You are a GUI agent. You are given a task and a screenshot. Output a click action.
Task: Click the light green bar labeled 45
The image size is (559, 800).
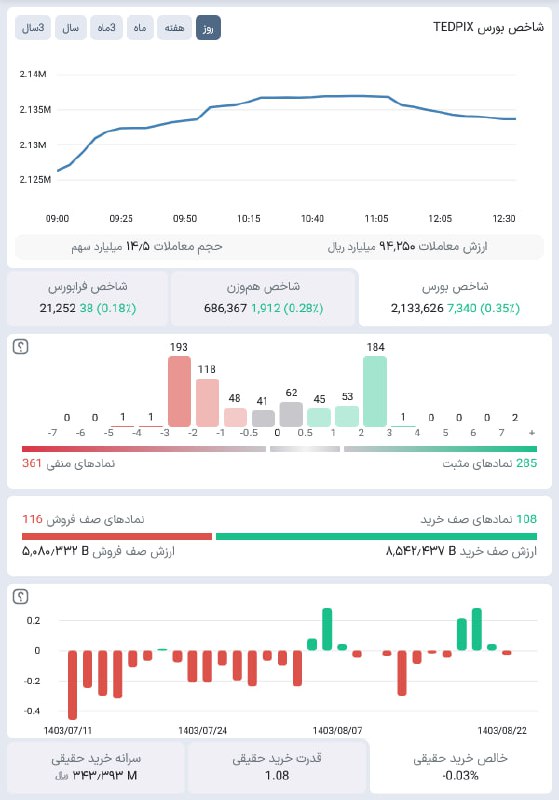pos(319,417)
